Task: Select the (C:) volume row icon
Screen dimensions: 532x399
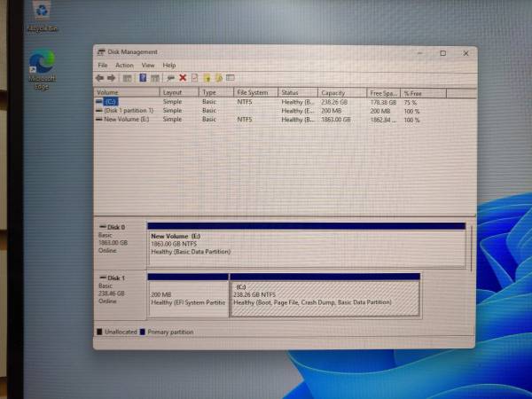Action: [99, 102]
